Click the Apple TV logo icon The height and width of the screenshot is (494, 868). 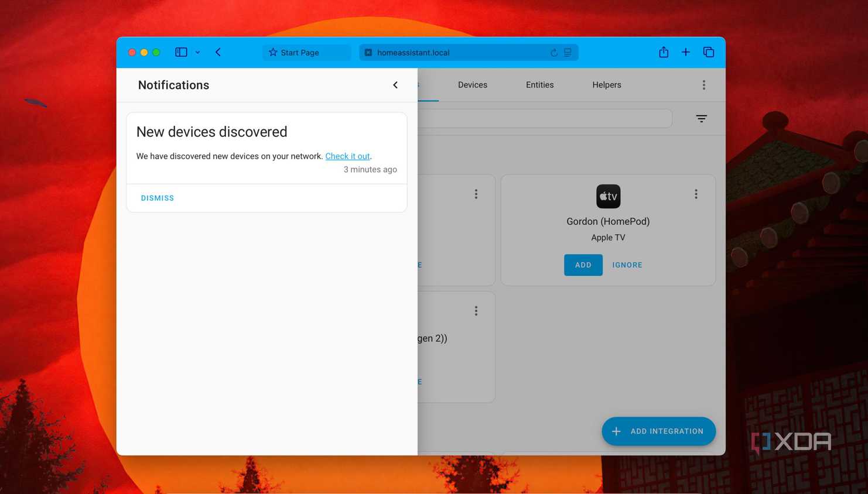coord(608,196)
